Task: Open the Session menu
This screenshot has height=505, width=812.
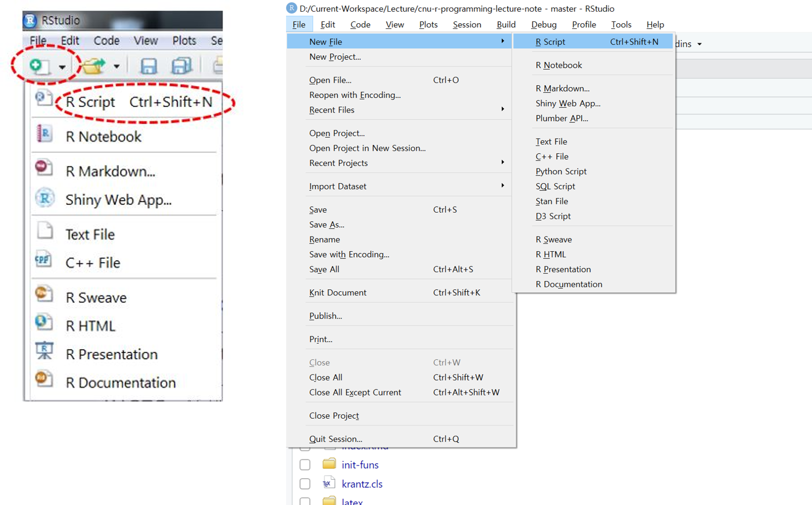Action: (467, 24)
